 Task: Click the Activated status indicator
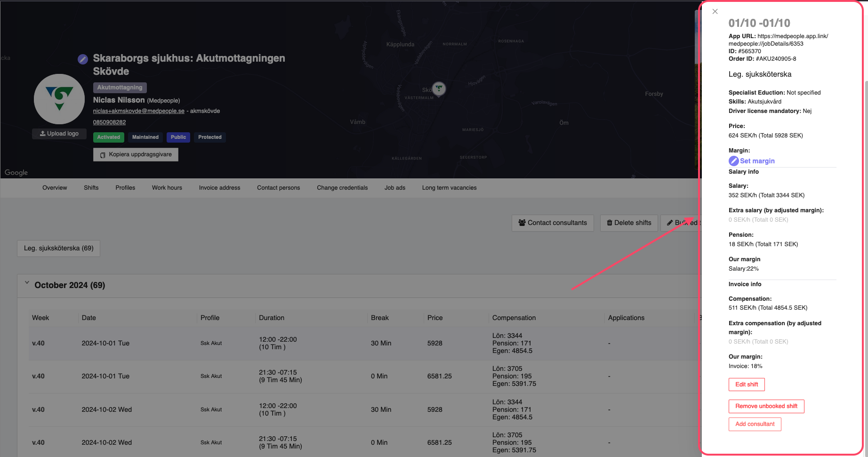tap(108, 137)
